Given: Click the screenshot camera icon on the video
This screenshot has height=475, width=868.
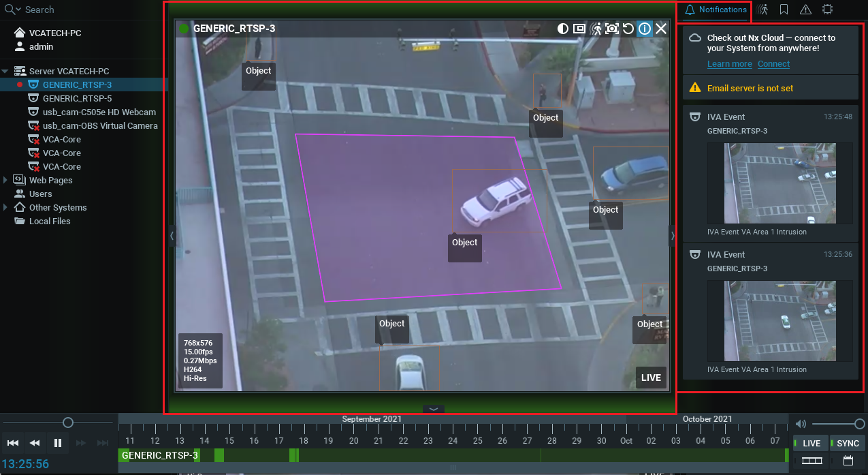Looking at the screenshot, I should [x=612, y=29].
